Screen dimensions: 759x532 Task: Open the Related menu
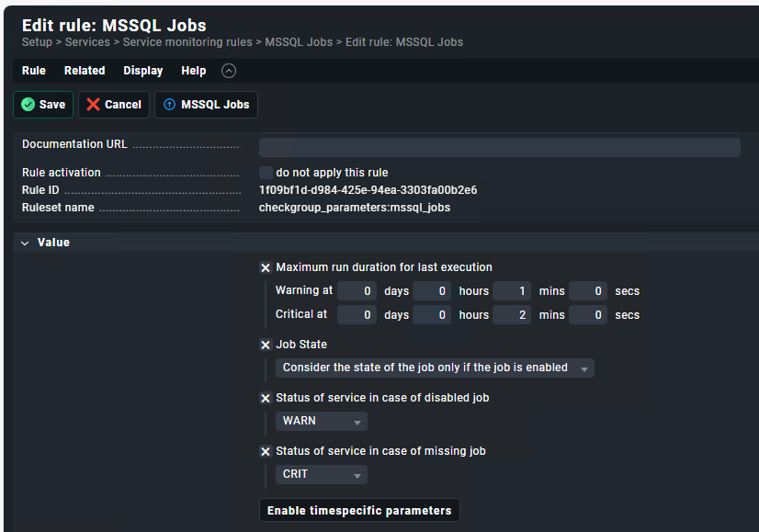point(85,71)
